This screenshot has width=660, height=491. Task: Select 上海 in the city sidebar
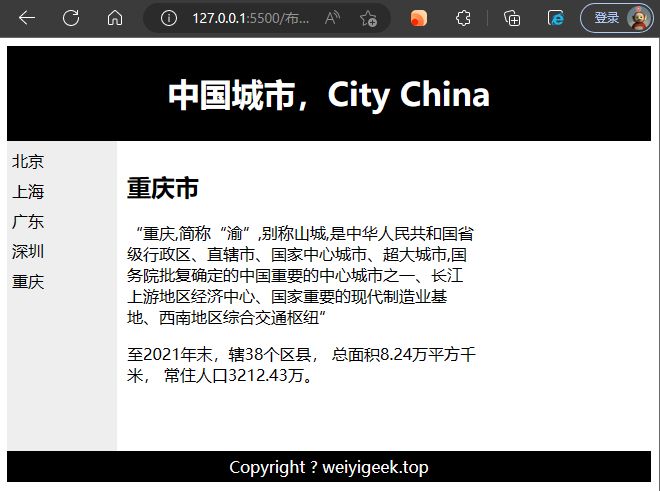[28, 192]
